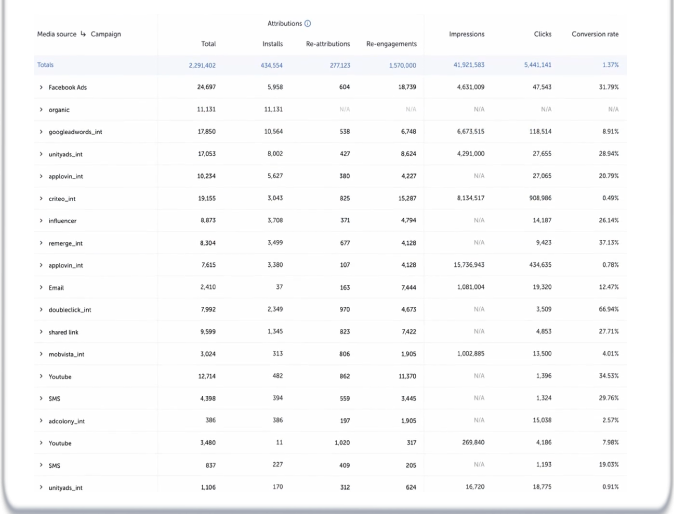
Task: Click the info icon beside Attributions
Action: (x=308, y=24)
